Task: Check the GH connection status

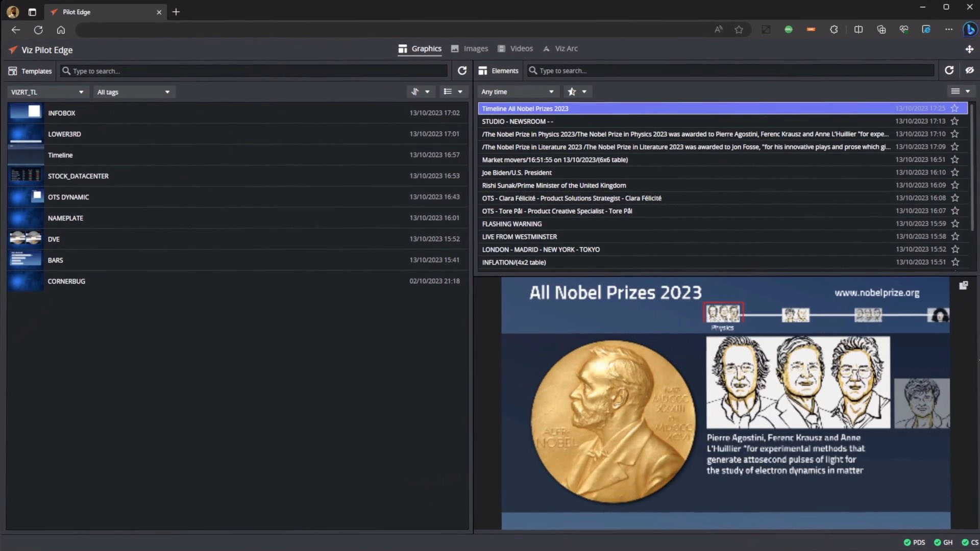Action: [943, 542]
